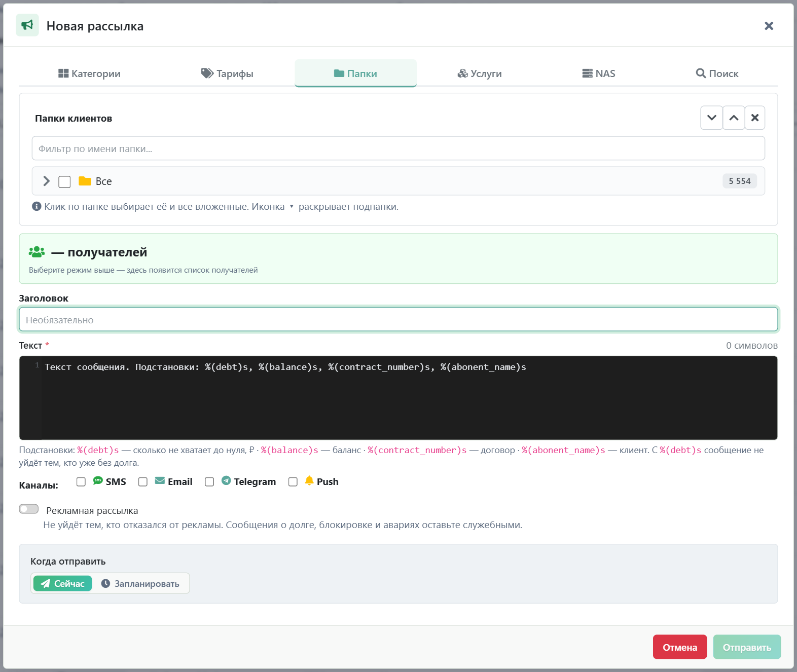Click the 0 символов counter
Viewport: 797px width, 672px height.
[751, 345]
